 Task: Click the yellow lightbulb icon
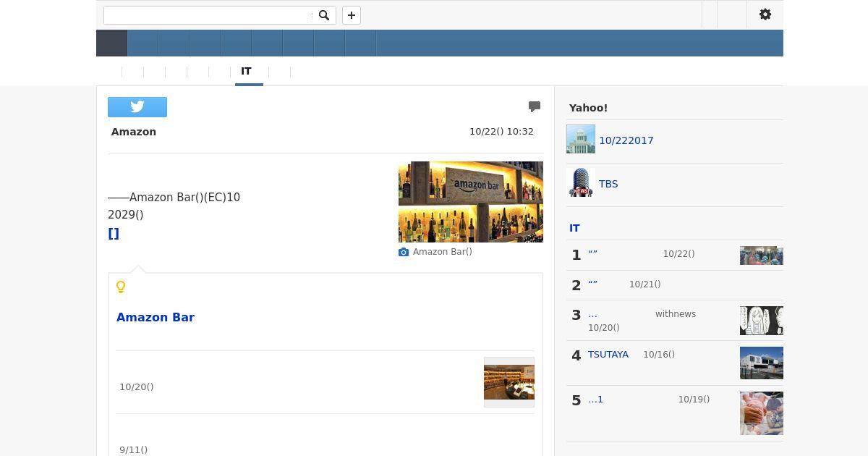coord(121,287)
